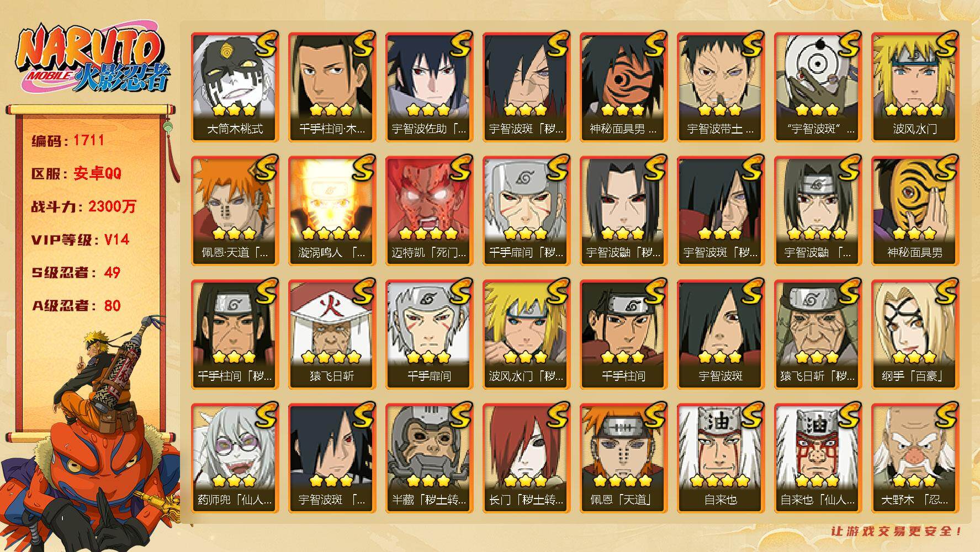
Task: Select the 大筒木桃式 ninja card
Action: click(235, 87)
